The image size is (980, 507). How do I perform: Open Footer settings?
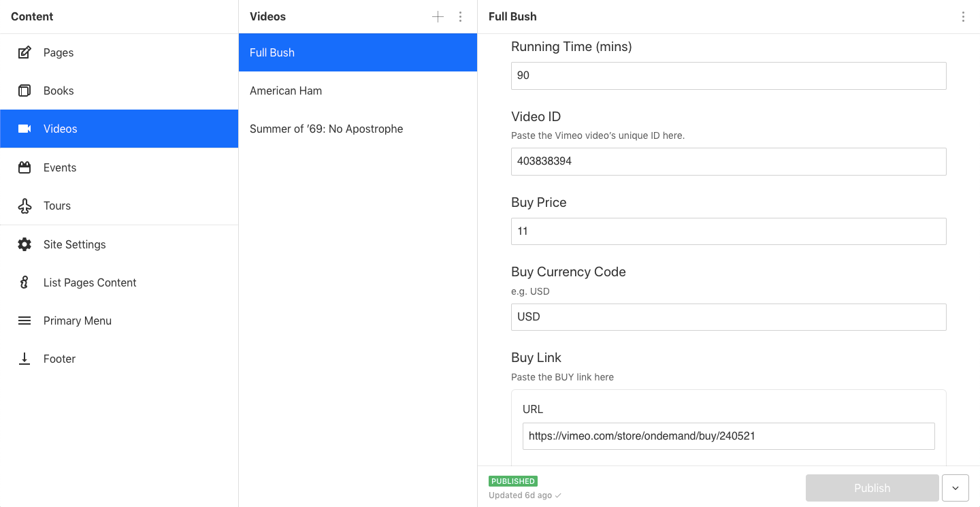tap(119, 359)
